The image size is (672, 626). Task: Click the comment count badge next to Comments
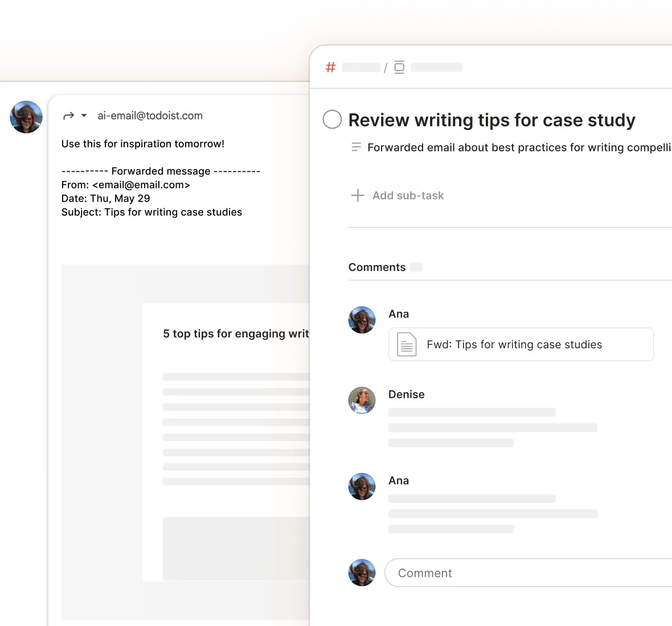coord(416,267)
